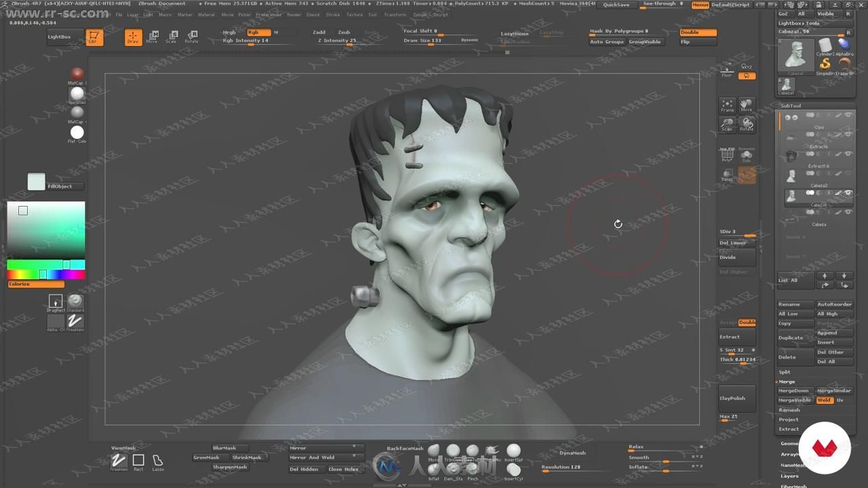Select the Inflat brush sphere

pyautogui.click(x=434, y=470)
